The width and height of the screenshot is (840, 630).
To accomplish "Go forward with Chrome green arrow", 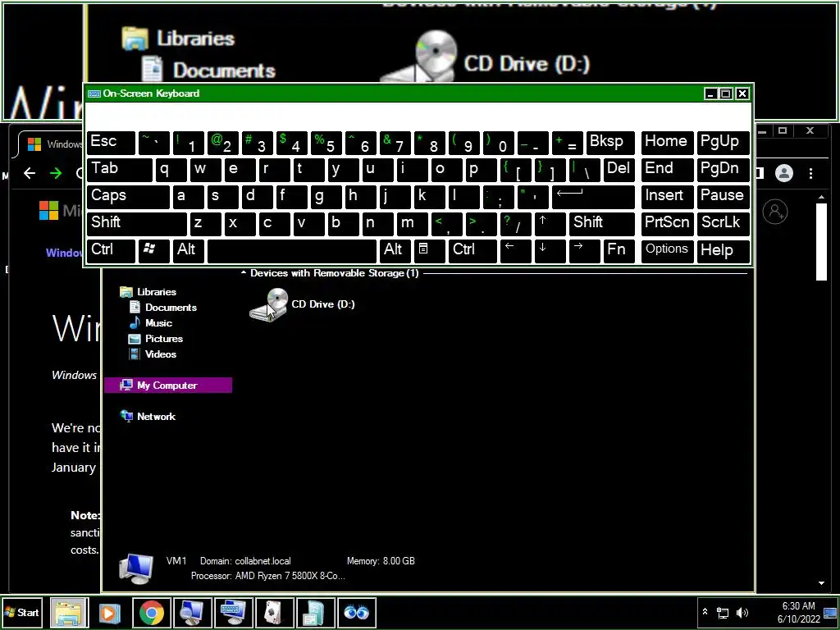I will click(56, 173).
